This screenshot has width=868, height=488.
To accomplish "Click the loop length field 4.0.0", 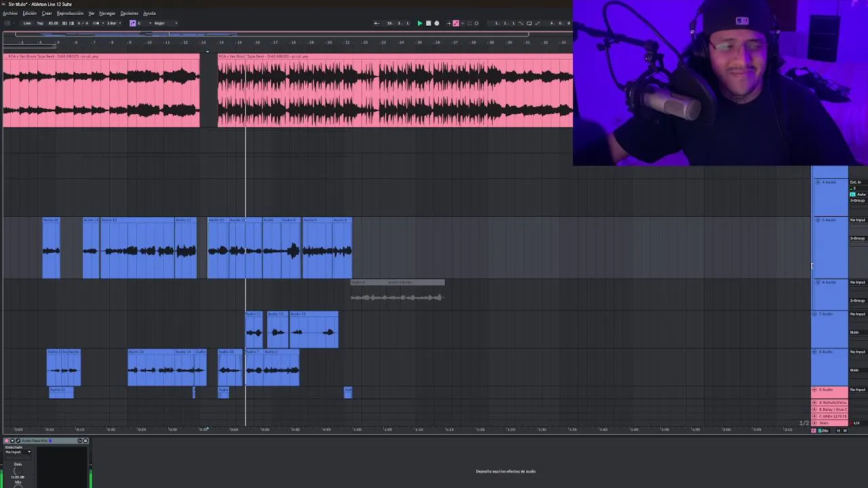I will (x=559, y=23).
